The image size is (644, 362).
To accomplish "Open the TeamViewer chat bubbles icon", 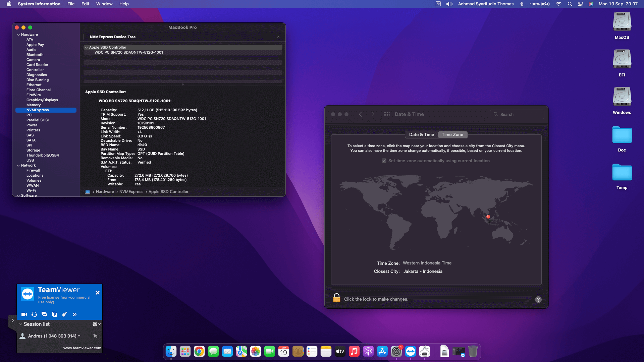I will [x=44, y=314].
